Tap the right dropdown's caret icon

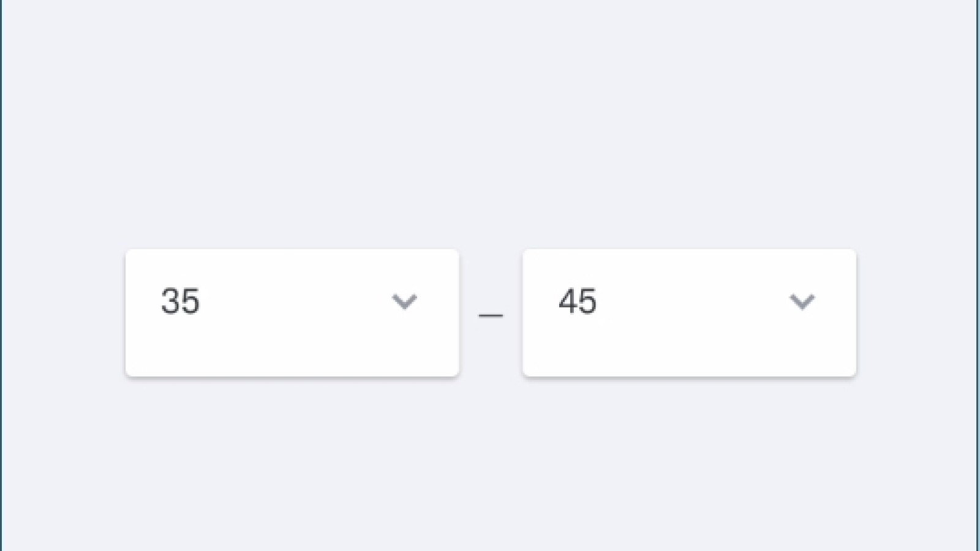802,301
